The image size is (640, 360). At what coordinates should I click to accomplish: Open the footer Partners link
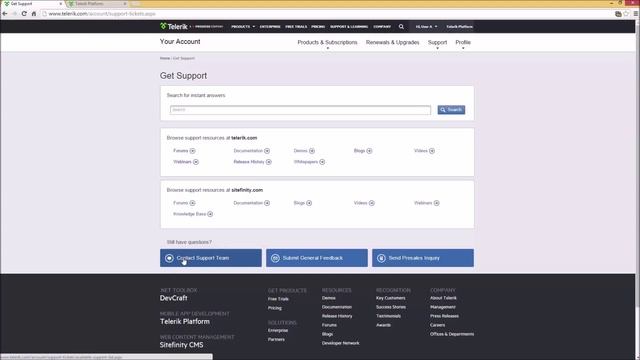tap(276, 339)
